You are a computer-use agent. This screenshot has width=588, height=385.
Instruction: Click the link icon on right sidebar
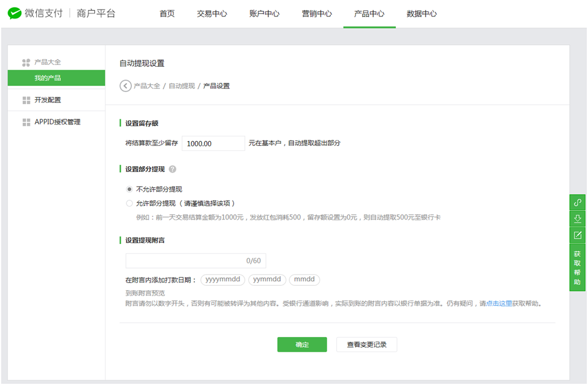[577, 202]
